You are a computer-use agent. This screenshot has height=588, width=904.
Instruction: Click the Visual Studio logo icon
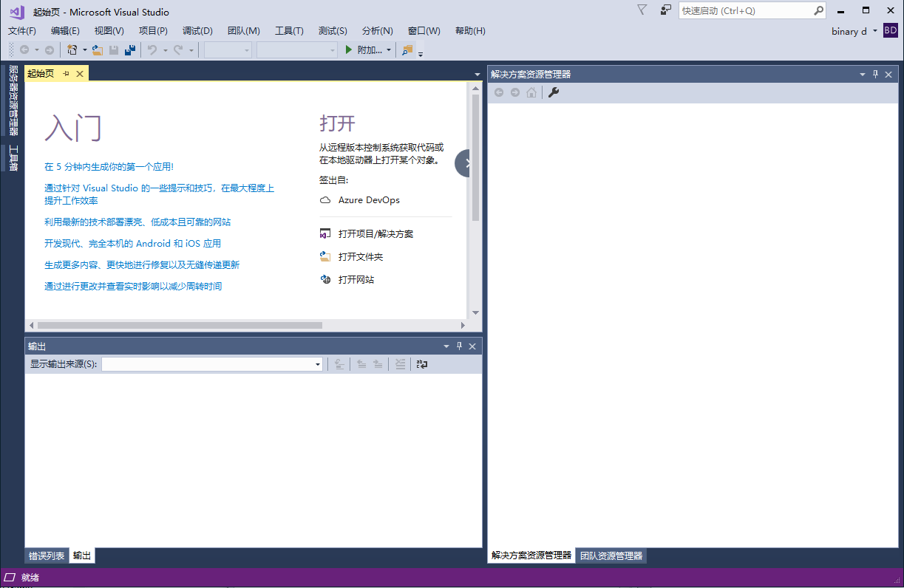pyautogui.click(x=16, y=11)
